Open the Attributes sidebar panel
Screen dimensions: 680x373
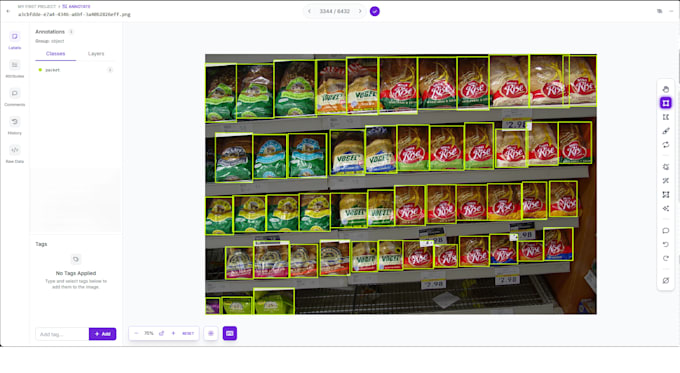coord(15,69)
